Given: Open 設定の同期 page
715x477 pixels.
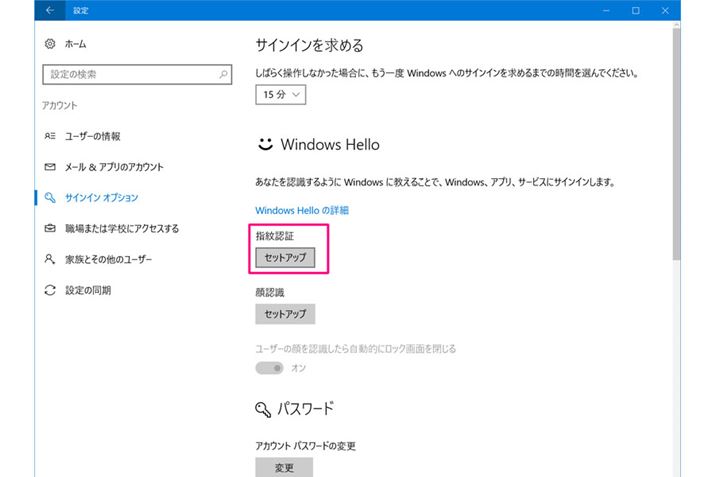Looking at the screenshot, I should click(x=88, y=290).
